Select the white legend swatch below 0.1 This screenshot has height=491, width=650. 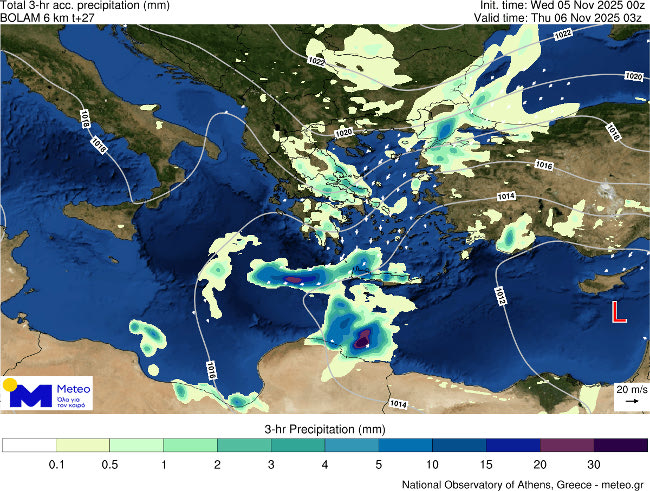click(x=29, y=445)
